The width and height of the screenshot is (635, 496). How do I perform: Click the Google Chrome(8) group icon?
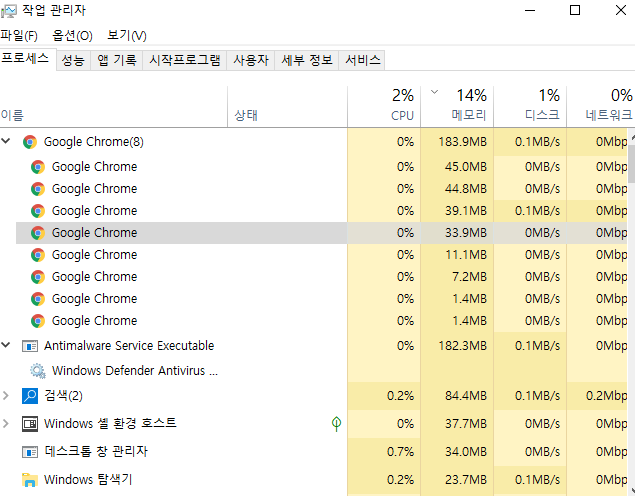pyautogui.click(x=30, y=142)
